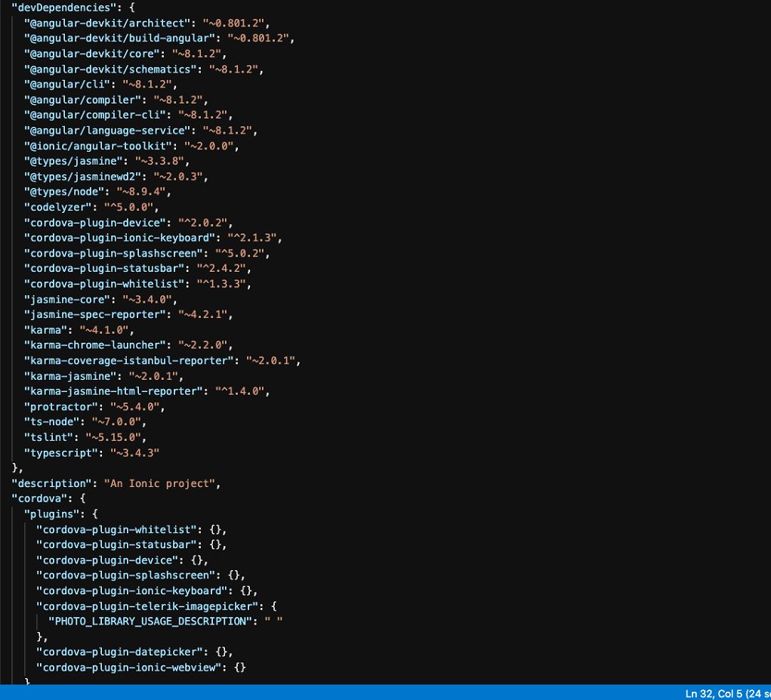The image size is (771, 700).
Task: Click the "^1.3.3" whitelist version value
Action: (x=221, y=284)
